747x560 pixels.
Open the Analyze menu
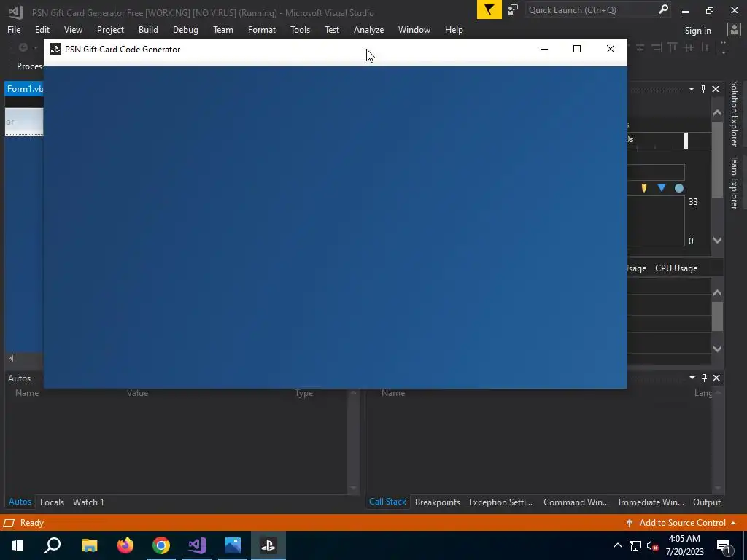368,29
